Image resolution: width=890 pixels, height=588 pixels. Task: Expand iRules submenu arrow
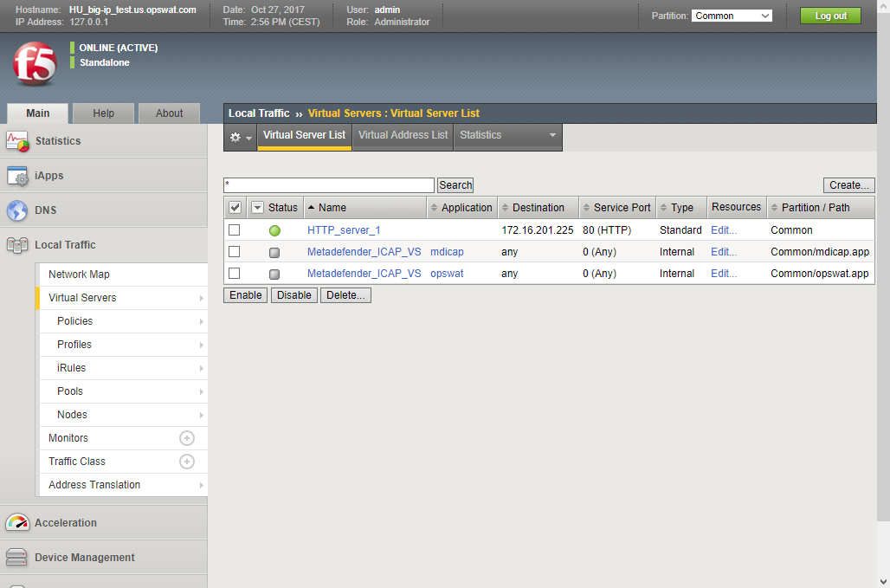[x=201, y=368]
